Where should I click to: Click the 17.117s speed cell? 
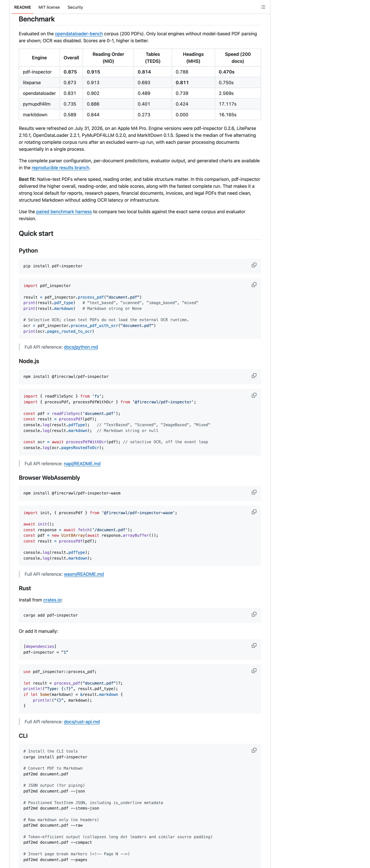[238, 104]
